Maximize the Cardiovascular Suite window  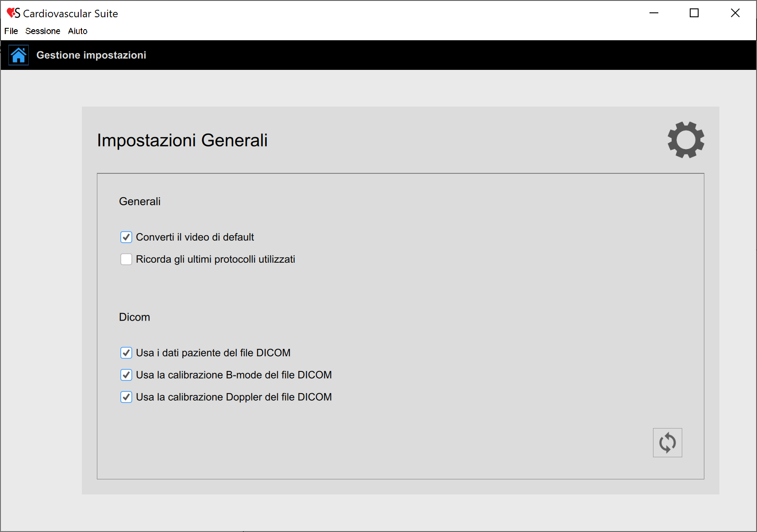coord(694,13)
